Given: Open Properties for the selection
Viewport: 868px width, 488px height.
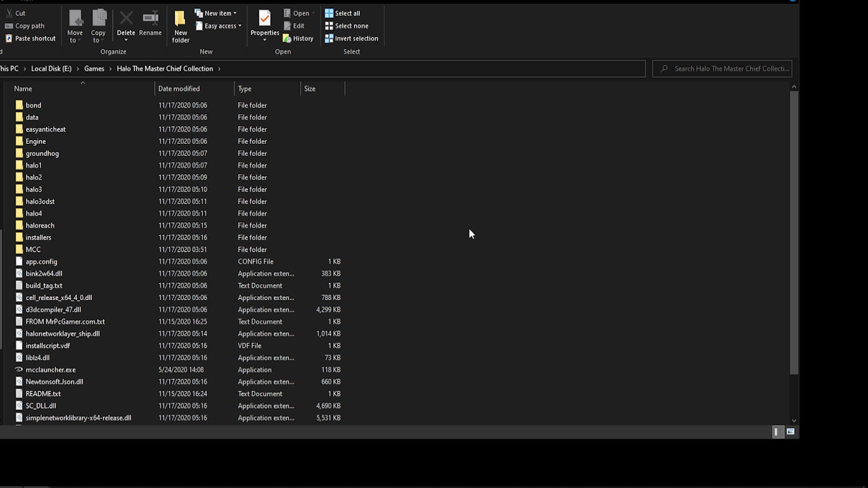Looking at the screenshot, I should [265, 22].
